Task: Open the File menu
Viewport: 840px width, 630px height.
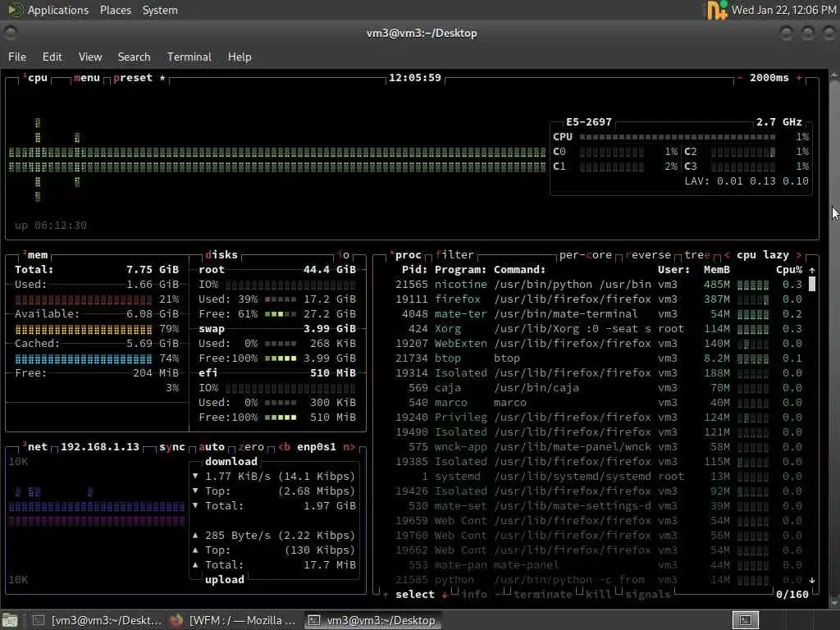Action: coord(17,57)
